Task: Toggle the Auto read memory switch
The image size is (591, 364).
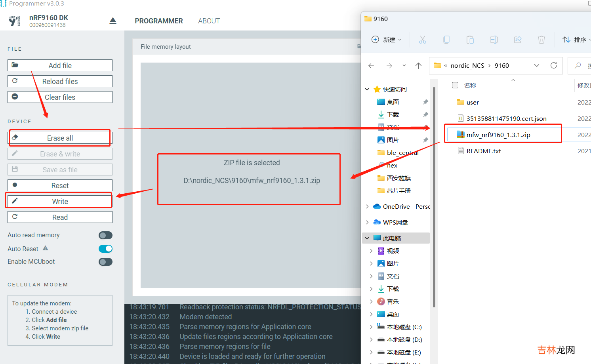Action: (x=105, y=235)
